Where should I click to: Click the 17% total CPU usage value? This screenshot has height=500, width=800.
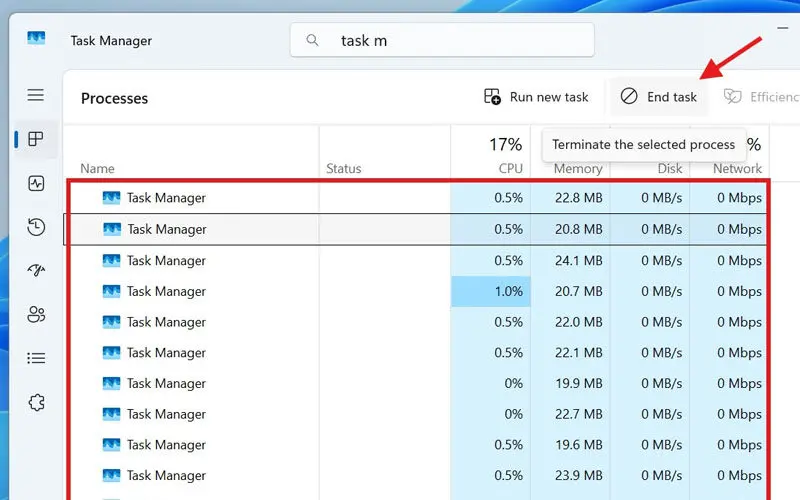[x=506, y=144]
